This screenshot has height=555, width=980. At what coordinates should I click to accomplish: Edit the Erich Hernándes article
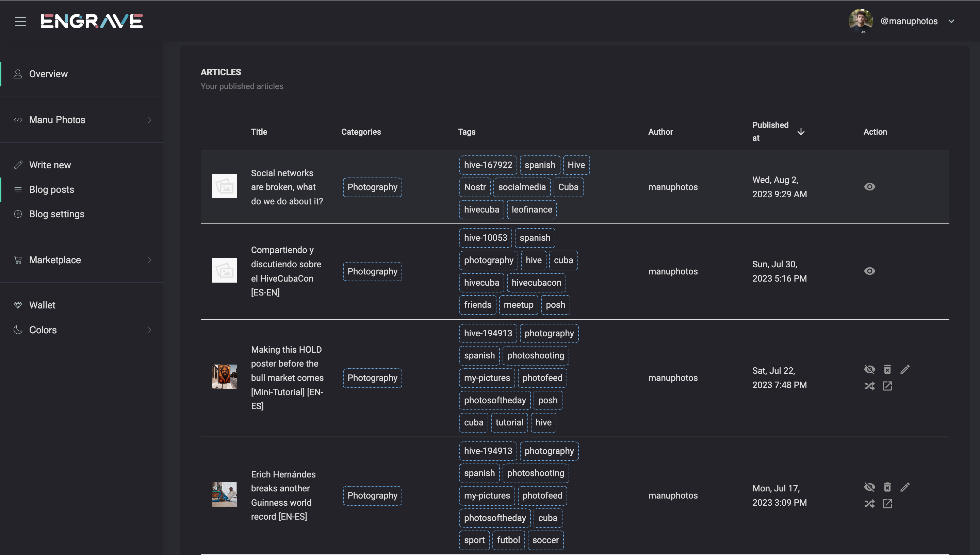(x=905, y=487)
